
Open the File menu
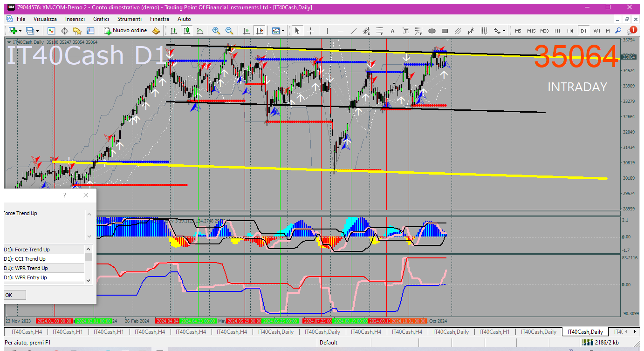pyautogui.click(x=21, y=19)
